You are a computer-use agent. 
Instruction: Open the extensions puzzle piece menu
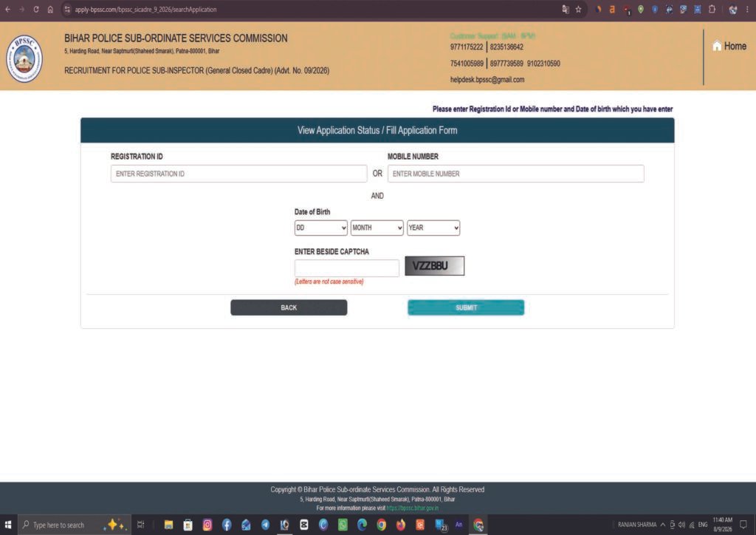[712, 9]
